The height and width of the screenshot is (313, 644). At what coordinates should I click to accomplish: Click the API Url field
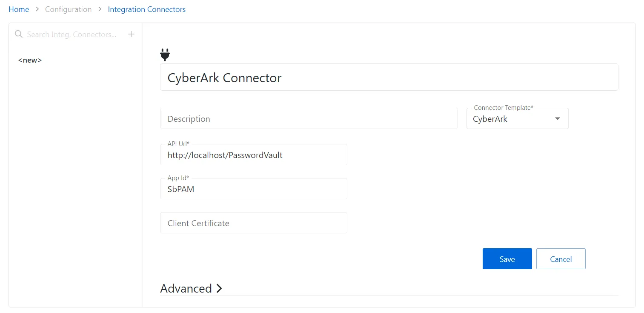pyautogui.click(x=254, y=155)
